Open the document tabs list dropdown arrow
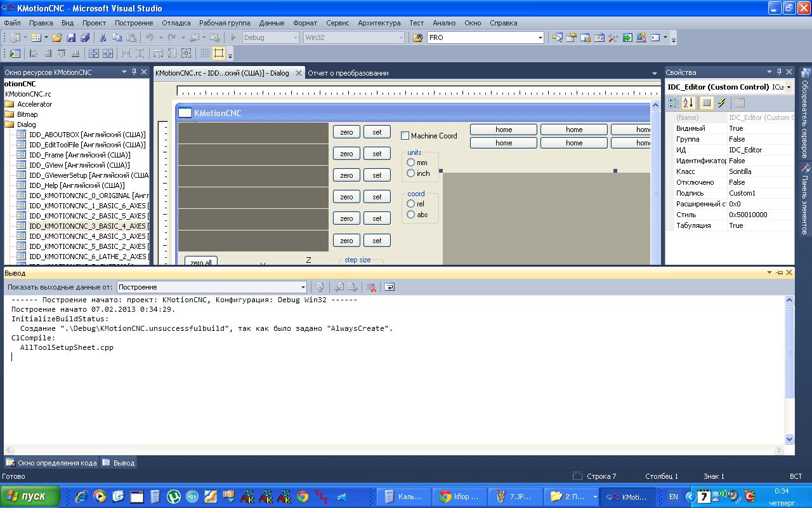The image size is (812, 508). click(655, 73)
